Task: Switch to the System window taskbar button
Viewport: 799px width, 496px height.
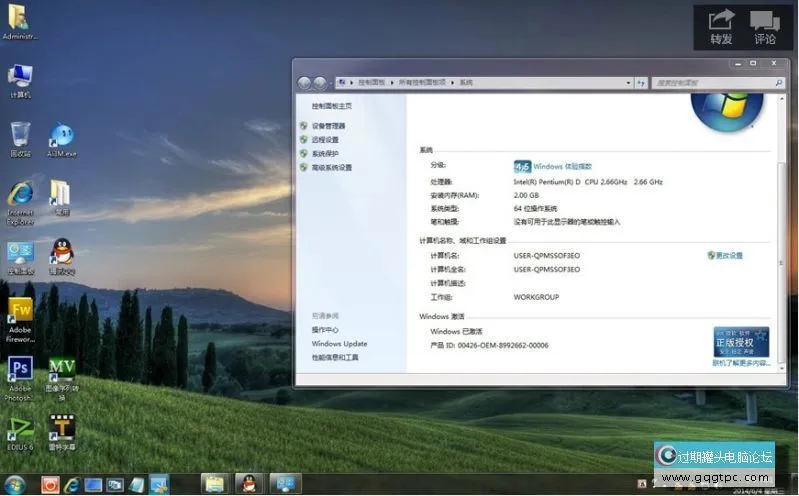Action: pos(285,484)
